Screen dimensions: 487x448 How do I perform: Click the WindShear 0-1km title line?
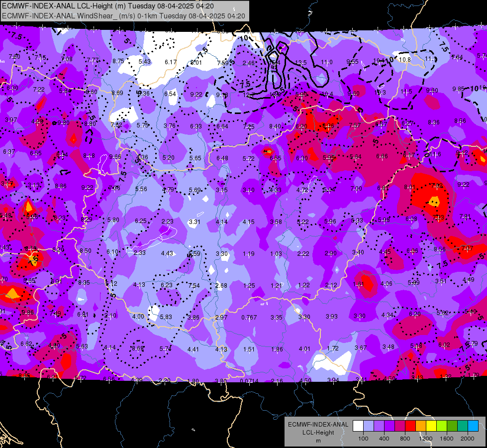pyautogui.click(x=123, y=16)
